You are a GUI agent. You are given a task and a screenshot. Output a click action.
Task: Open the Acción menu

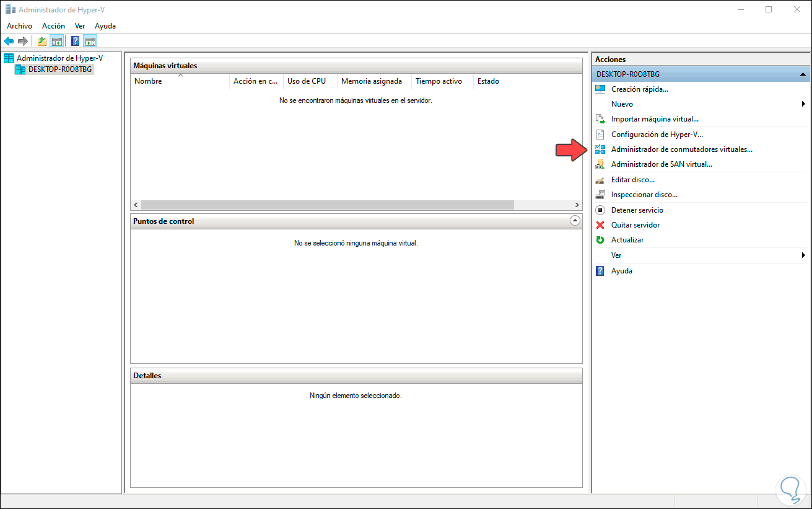(x=53, y=26)
